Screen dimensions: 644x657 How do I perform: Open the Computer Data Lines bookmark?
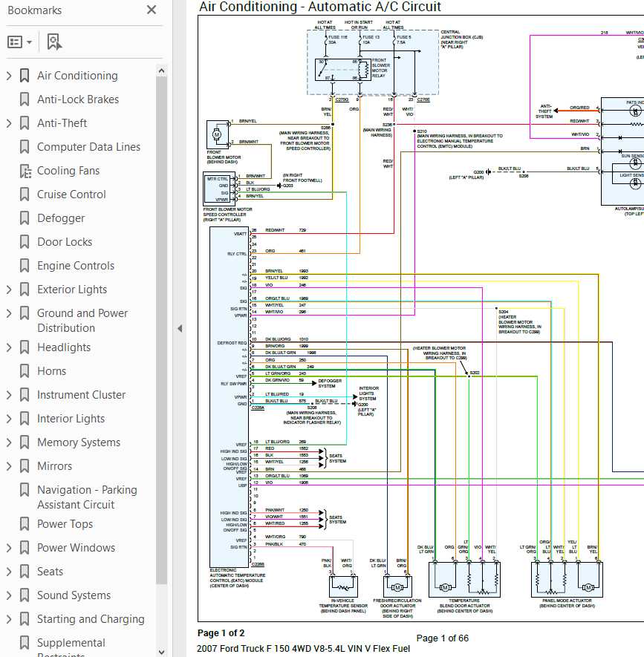(x=89, y=147)
